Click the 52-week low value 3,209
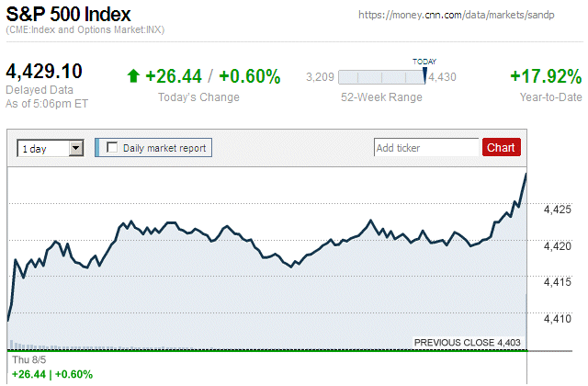The height and width of the screenshot is (386, 588). click(319, 77)
